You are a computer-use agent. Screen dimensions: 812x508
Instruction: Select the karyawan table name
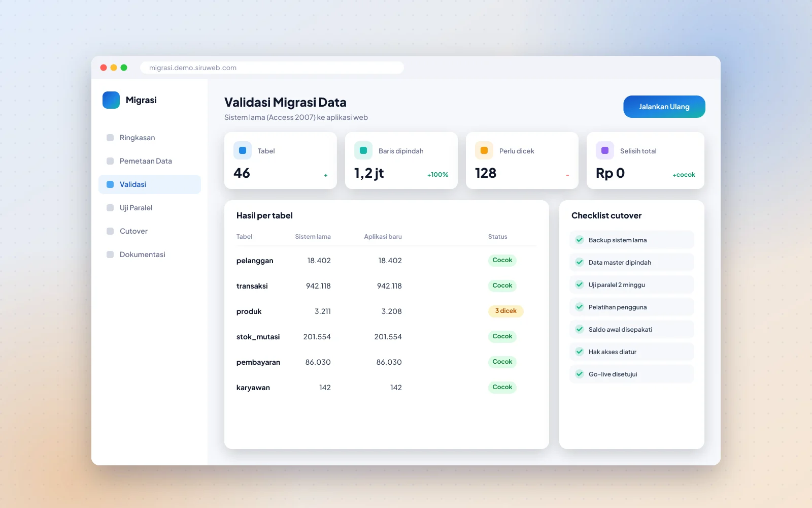[x=253, y=388]
